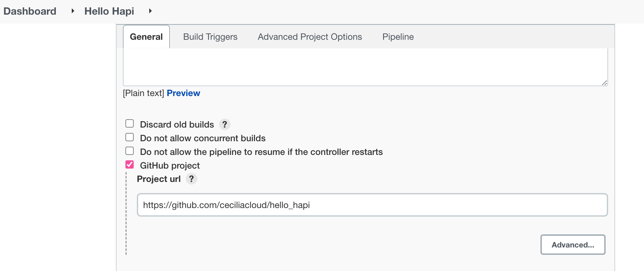
Task: Select the General tab
Action: click(x=146, y=37)
